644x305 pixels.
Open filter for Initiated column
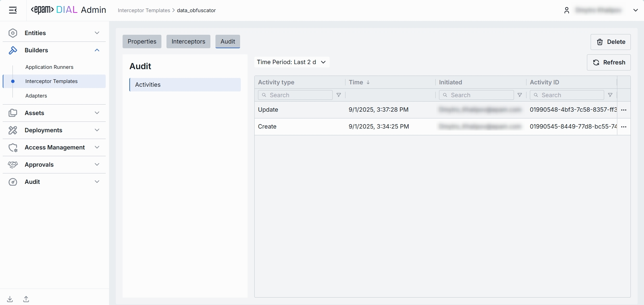520,95
